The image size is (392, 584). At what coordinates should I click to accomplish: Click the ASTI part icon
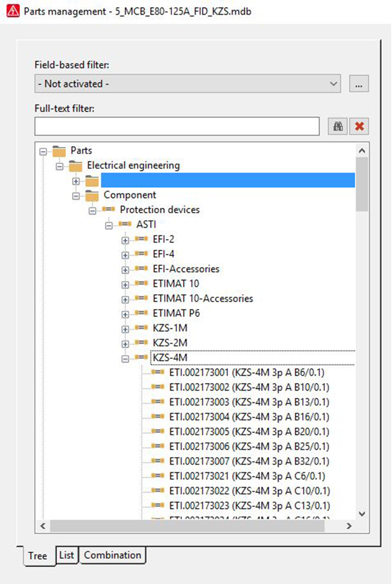pyautogui.click(x=125, y=224)
